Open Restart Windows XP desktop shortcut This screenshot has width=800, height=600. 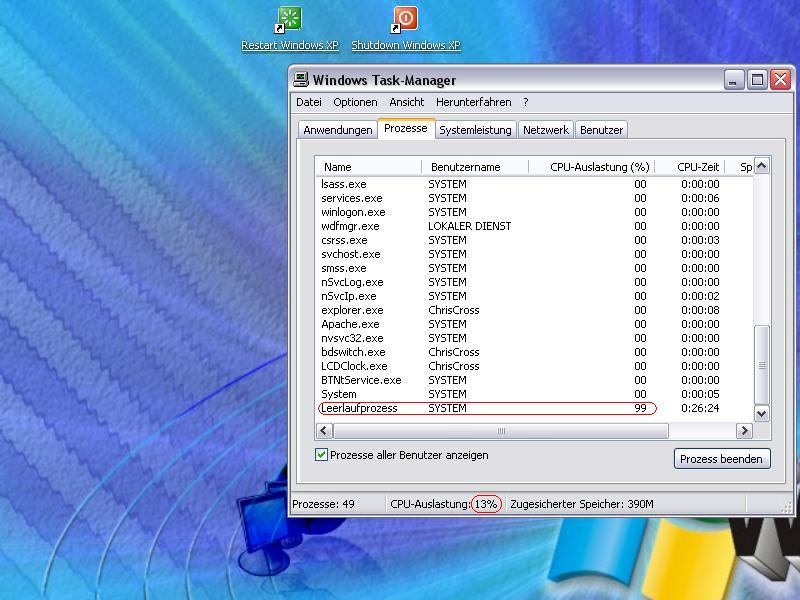tap(290, 28)
